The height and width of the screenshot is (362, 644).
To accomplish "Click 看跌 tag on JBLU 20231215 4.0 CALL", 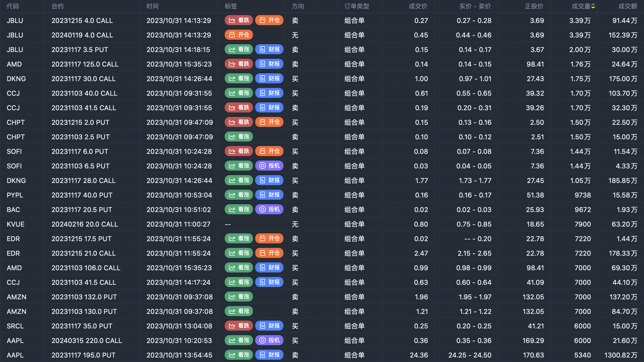I will tap(239, 20).
